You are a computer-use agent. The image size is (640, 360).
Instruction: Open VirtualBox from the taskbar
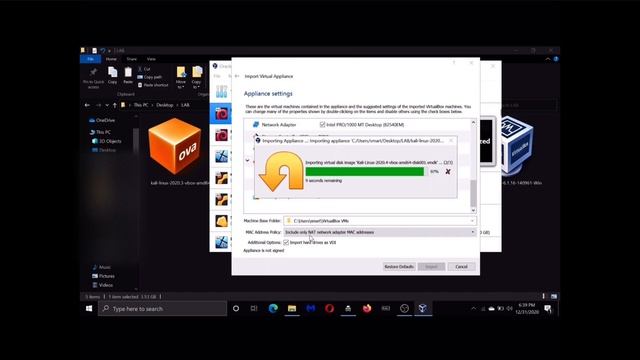pyautogui.click(x=423, y=309)
